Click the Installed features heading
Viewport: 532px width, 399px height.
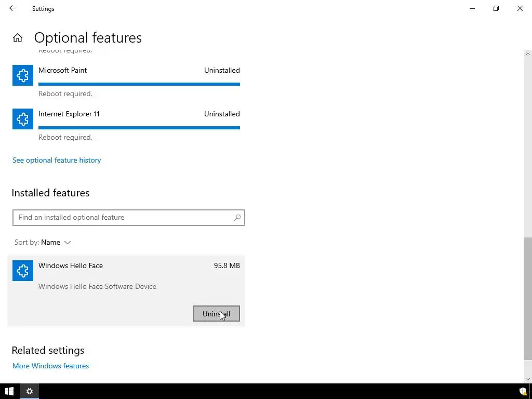50,193
